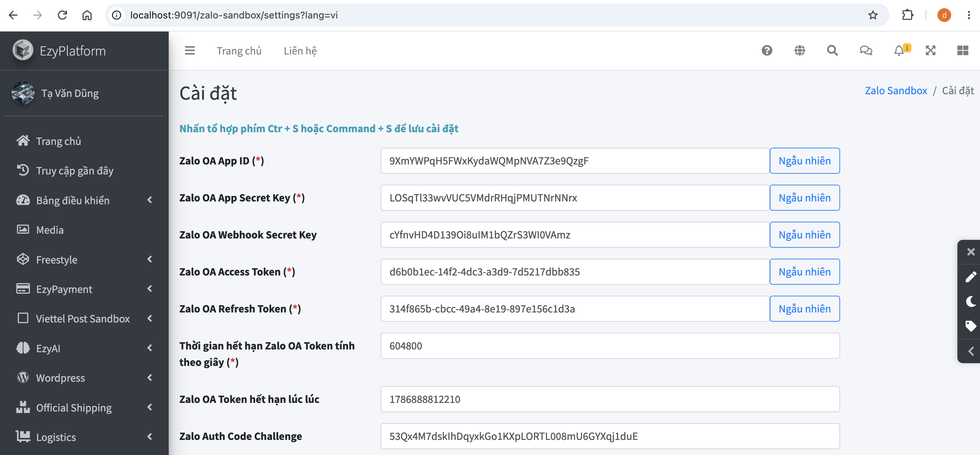Click the Cài đặt page heading

[208, 93]
